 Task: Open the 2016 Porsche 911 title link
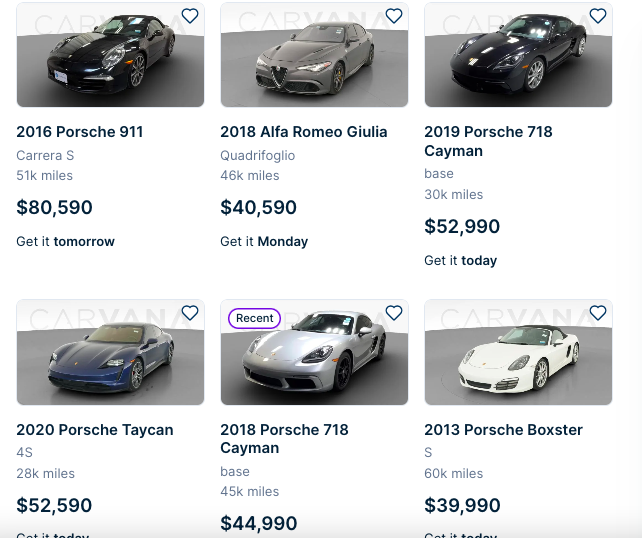pyautogui.click(x=80, y=132)
